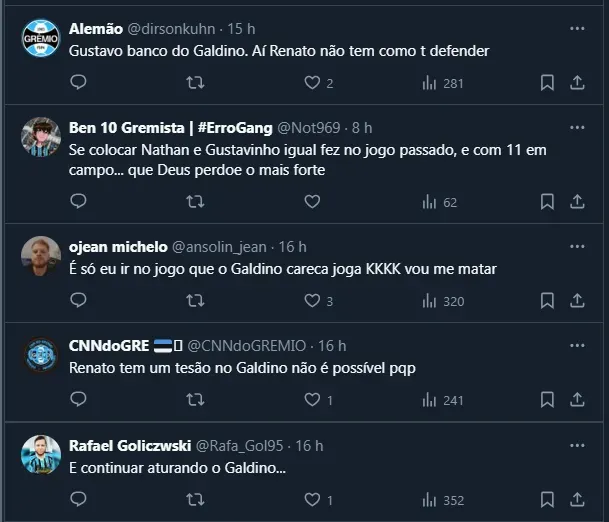Expand more menu for ojean michelo's tweet
Screen dimensions: 609x522
tap(577, 247)
